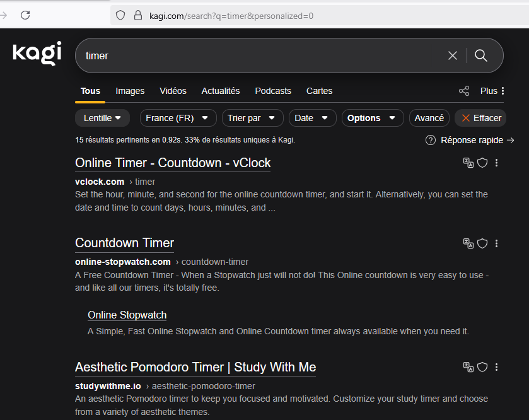
Task: Select the Actualités tab
Action: (x=221, y=91)
